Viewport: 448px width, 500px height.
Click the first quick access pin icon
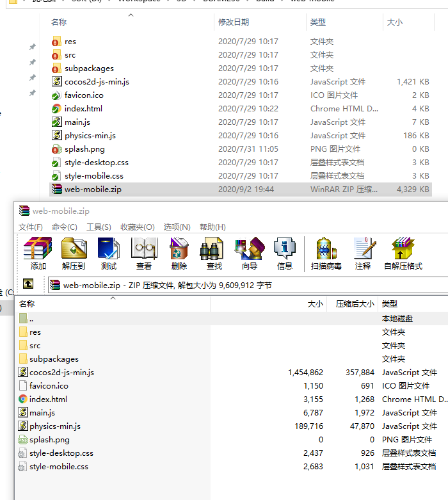point(33,47)
